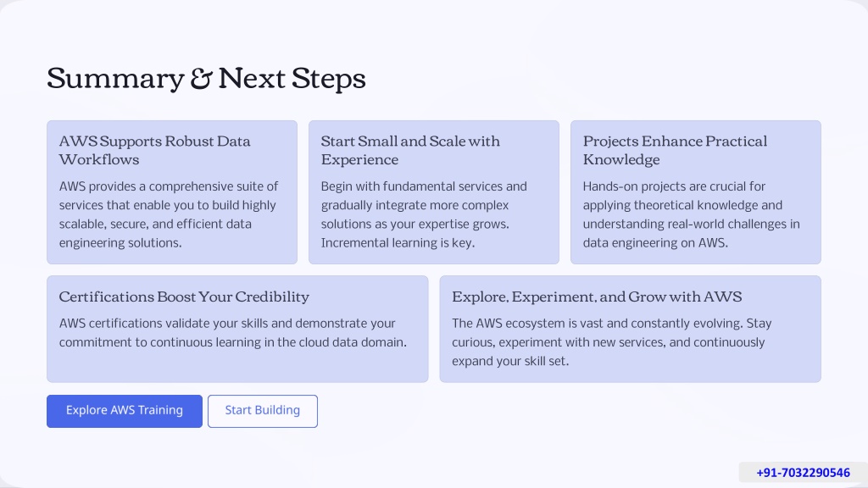The width and height of the screenshot is (868, 488).
Task: Click the Explore, Experiment, and Grow with AWS heading
Action: [597, 297]
